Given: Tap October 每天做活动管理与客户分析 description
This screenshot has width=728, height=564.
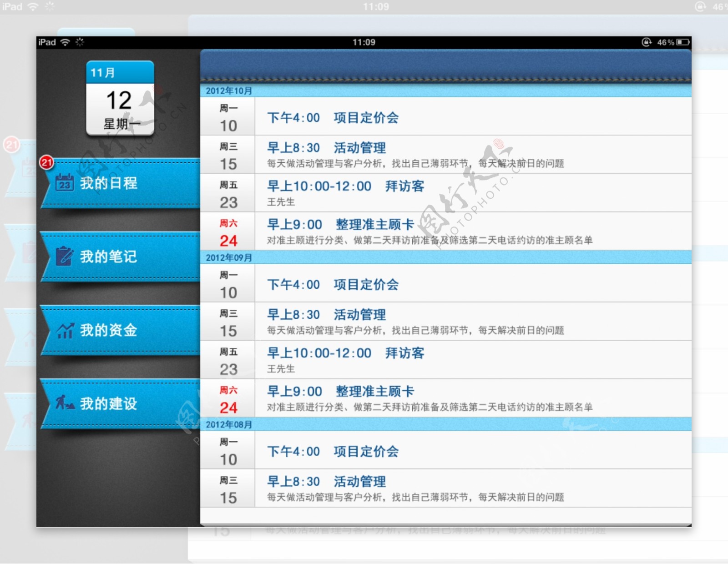Looking at the screenshot, I should click(415, 164).
